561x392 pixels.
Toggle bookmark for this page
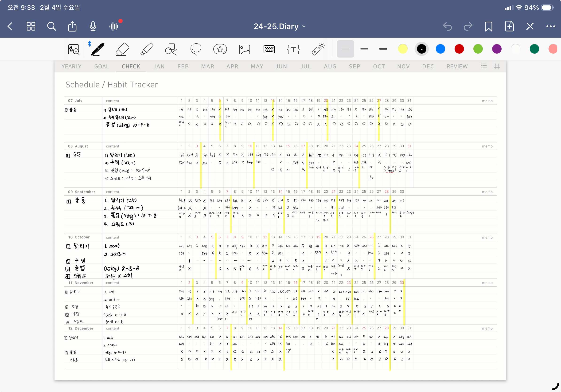click(488, 26)
